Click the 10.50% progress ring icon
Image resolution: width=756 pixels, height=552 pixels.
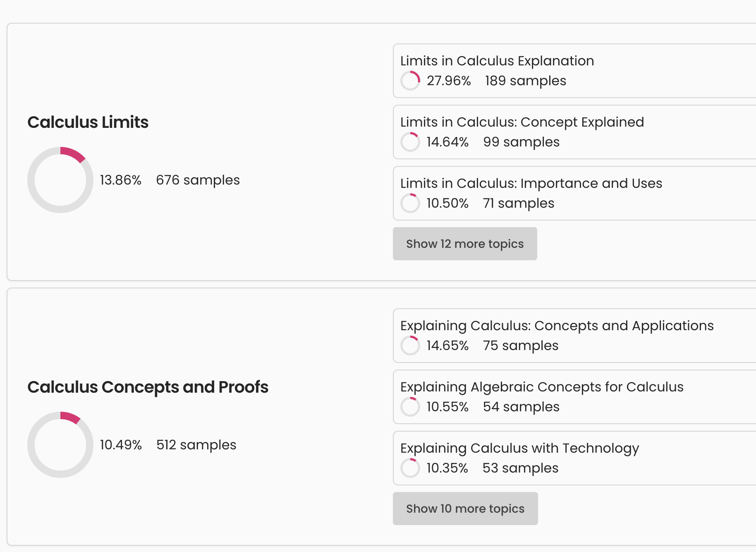(410, 203)
